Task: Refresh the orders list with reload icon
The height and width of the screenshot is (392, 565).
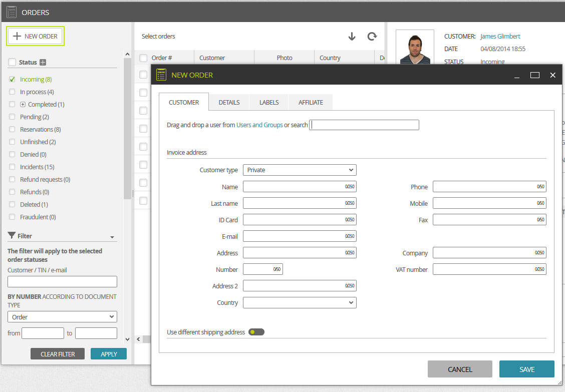Action: (372, 37)
